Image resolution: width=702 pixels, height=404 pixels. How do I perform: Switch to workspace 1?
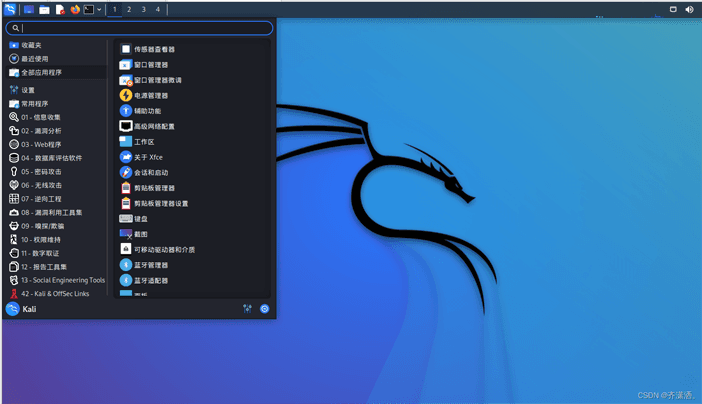[x=115, y=9]
